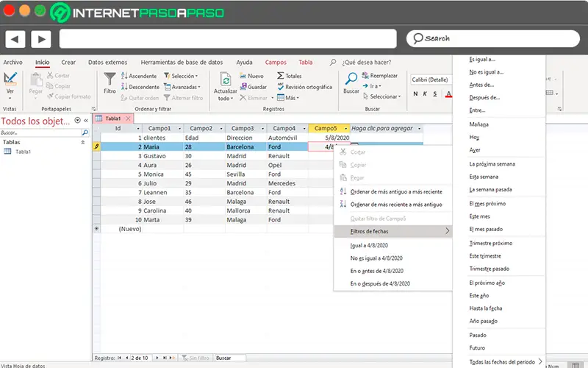This screenshot has height=368, width=588.
Task: Click the Buscar magnifier icon in ribbon
Action: coord(351,79)
